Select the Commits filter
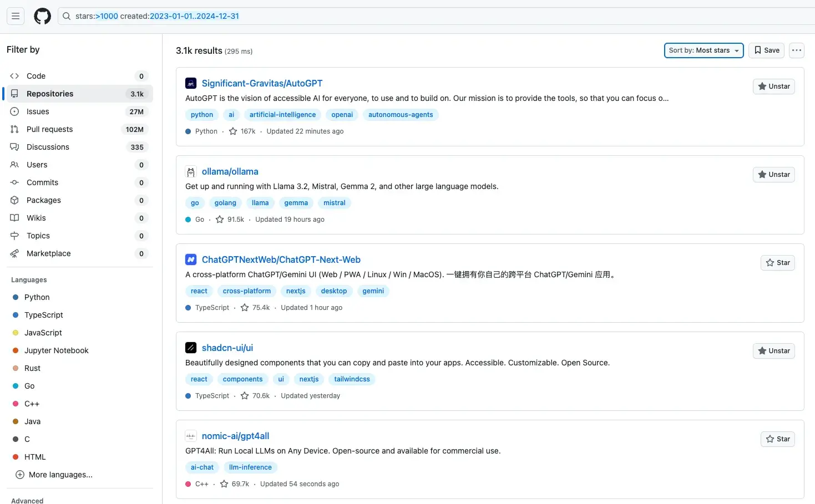 (79, 182)
